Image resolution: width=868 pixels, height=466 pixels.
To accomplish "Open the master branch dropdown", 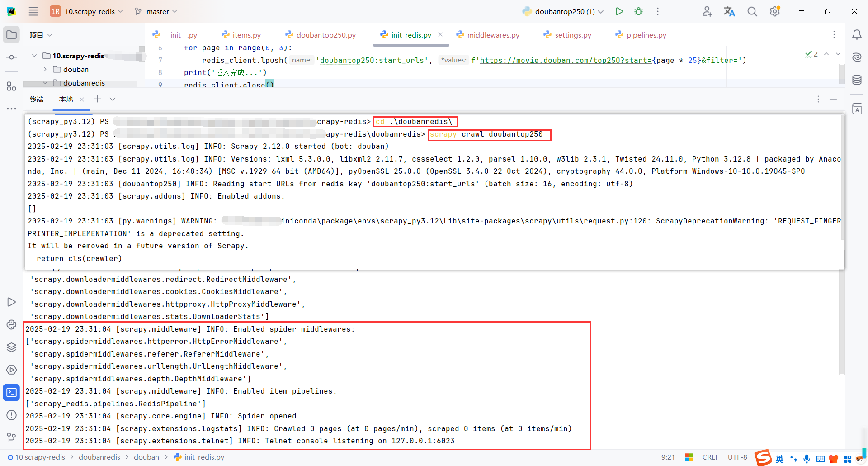I will click(156, 11).
